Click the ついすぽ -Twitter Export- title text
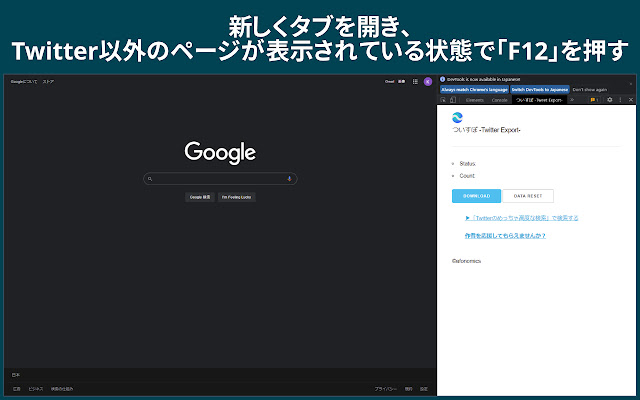The height and width of the screenshot is (400, 640). (x=486, y=130)
